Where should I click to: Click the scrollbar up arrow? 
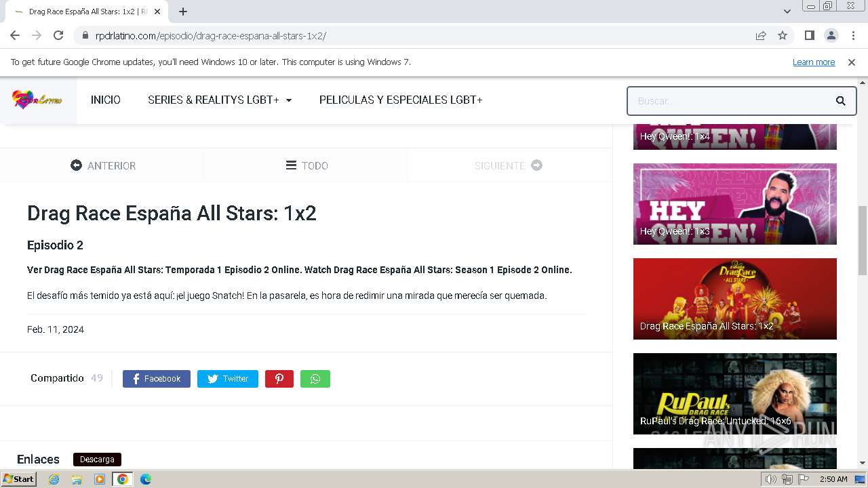coord(863,83)
